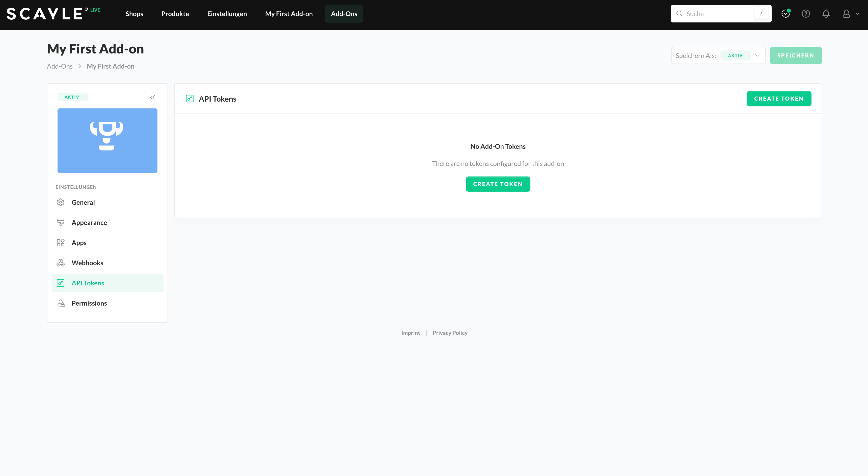Screen dimensions: 868x476
Task: Click Create Token in the header
Action: [778, 99]
